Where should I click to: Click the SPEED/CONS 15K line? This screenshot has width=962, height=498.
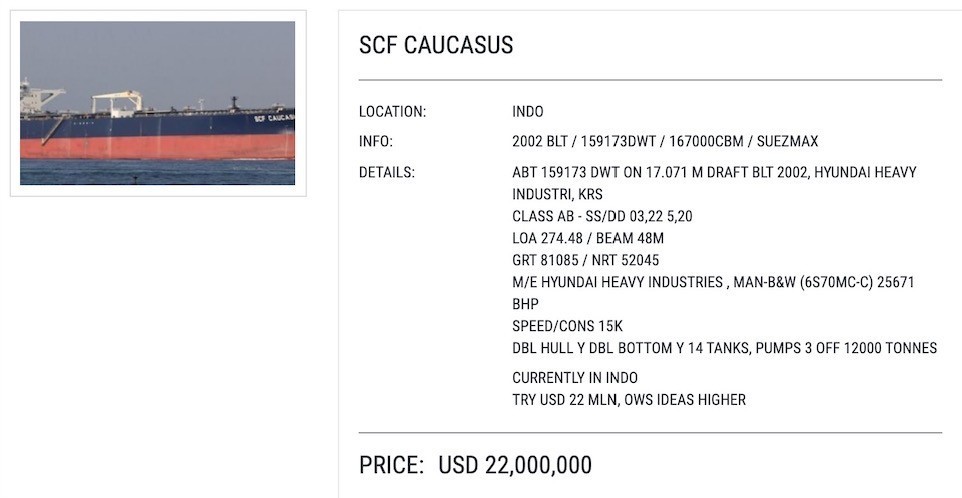pos(568,326)
